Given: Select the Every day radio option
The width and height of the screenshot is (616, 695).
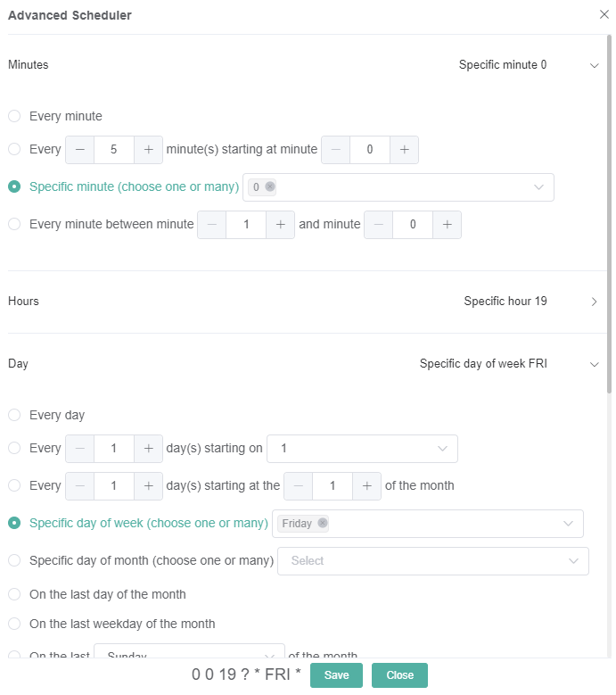Looking at the screenshot, I should click(14, 415).
